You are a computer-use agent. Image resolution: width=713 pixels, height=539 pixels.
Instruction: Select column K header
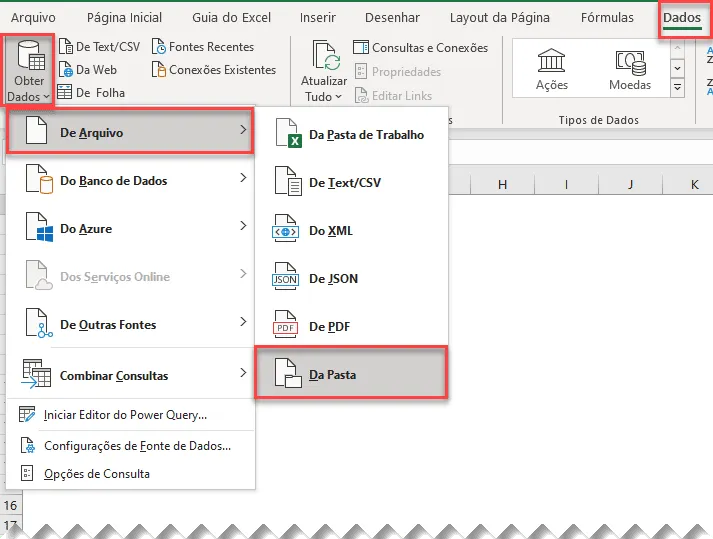688,184
